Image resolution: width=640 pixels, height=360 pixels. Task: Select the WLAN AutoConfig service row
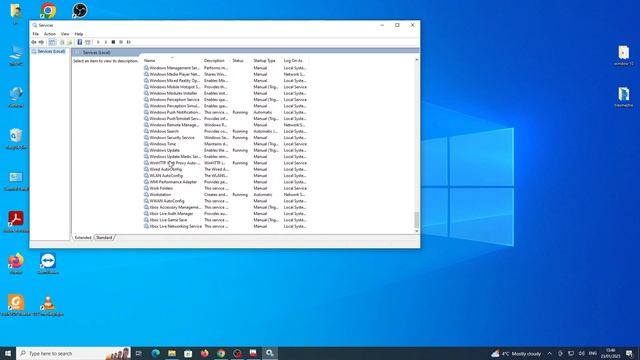pyautogui.click(x=225, y=176)
